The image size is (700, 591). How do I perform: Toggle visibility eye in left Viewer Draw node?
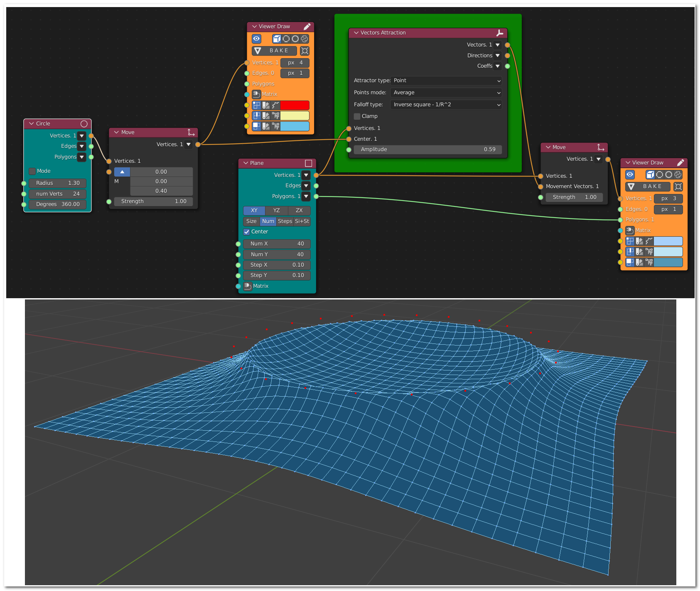point(257,39)
